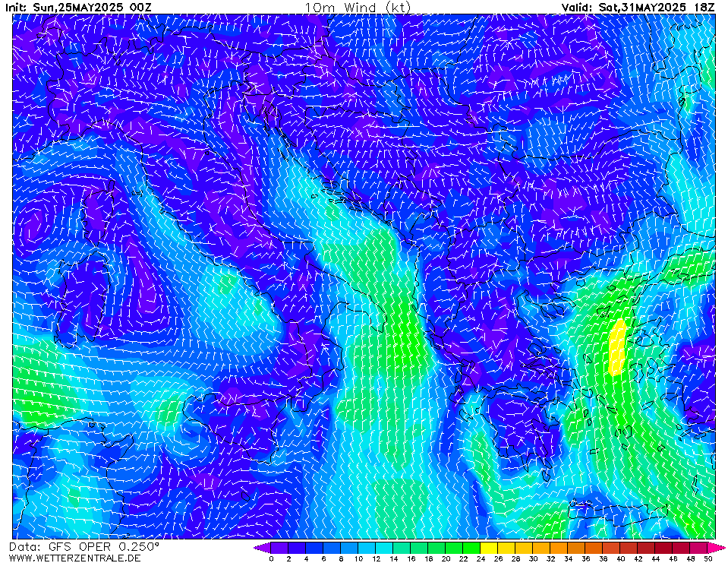Screen dimensions: 728x563
Task: Click the '10' label under the colorbar
Action: 358,558
